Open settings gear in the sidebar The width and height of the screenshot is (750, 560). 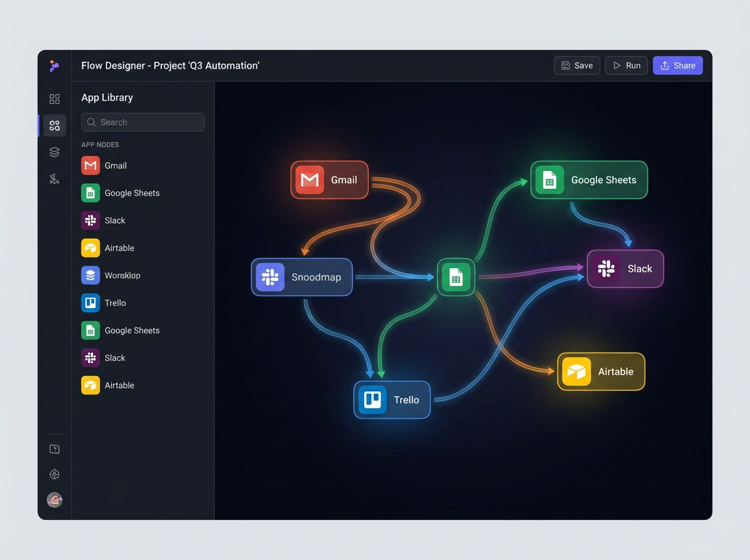(54, 474)
